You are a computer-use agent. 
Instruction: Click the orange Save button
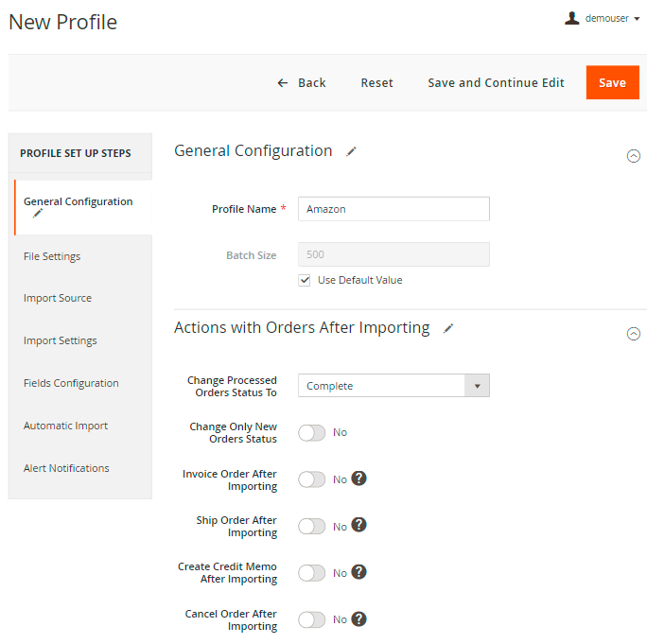click(x=612, y=82)
